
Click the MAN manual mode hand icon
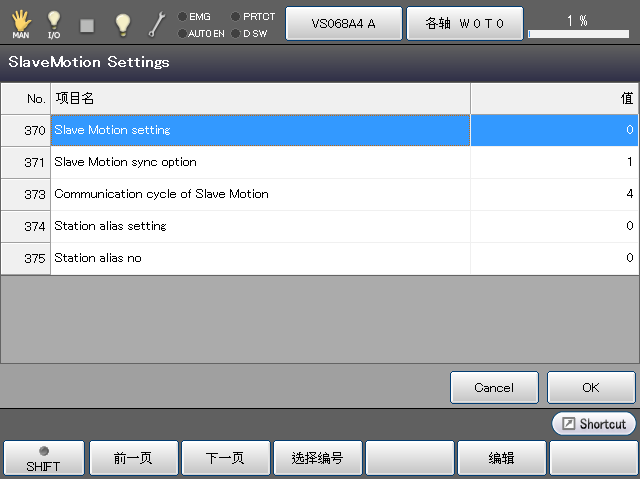(x=20, y=23)
